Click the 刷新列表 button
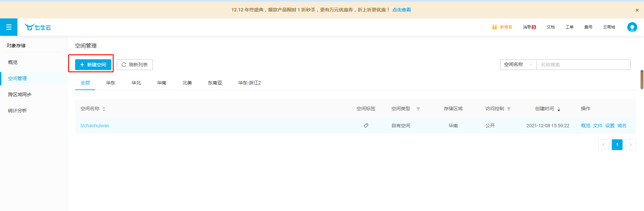Image resolution: width=644 pixels, height=211 pixels. [x=135, y=65]
